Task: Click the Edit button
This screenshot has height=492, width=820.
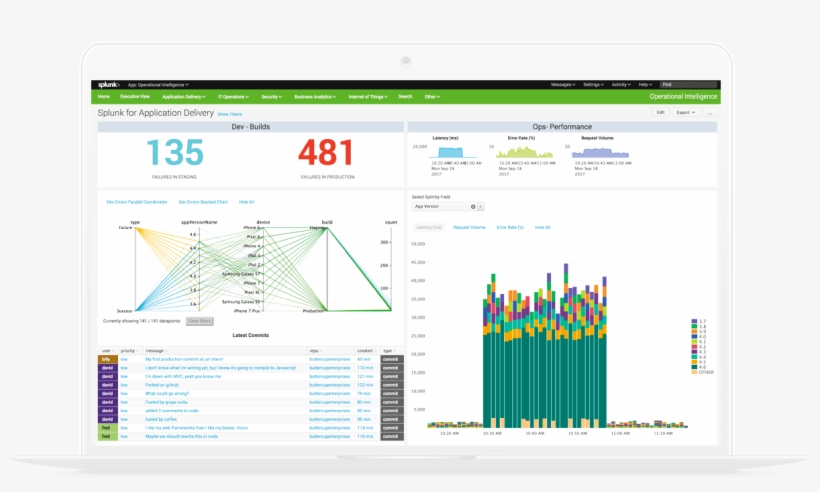Action: click(x=660, y=112)
